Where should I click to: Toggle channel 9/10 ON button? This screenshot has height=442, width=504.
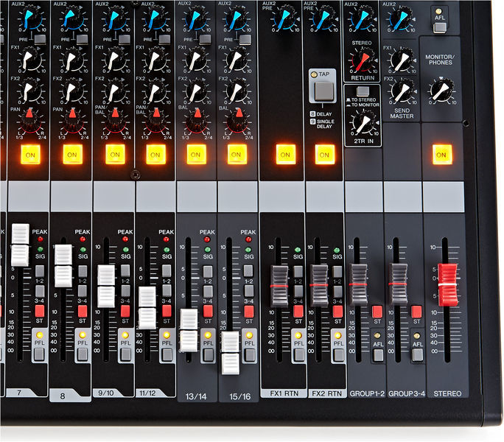click(115, 155)
